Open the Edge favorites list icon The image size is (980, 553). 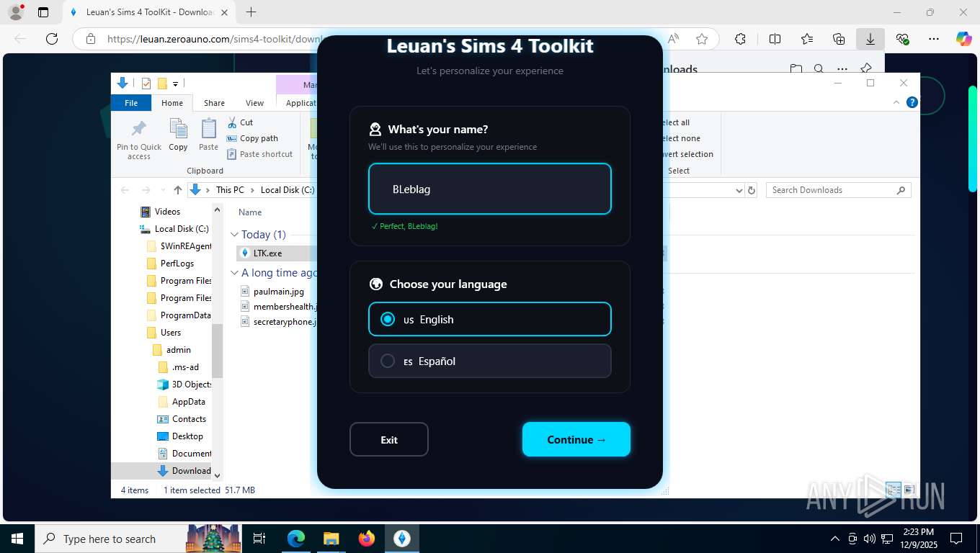[807, 39]
